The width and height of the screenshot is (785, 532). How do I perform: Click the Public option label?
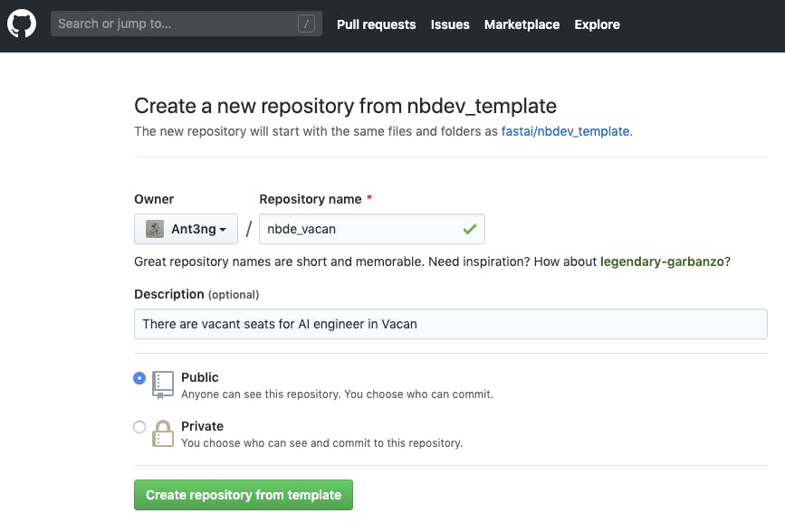(200, 377)
